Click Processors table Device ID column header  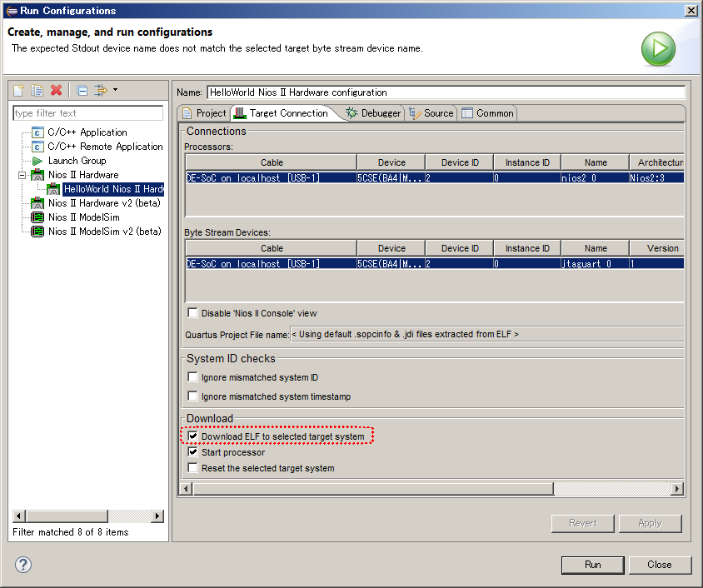[460, 162]
